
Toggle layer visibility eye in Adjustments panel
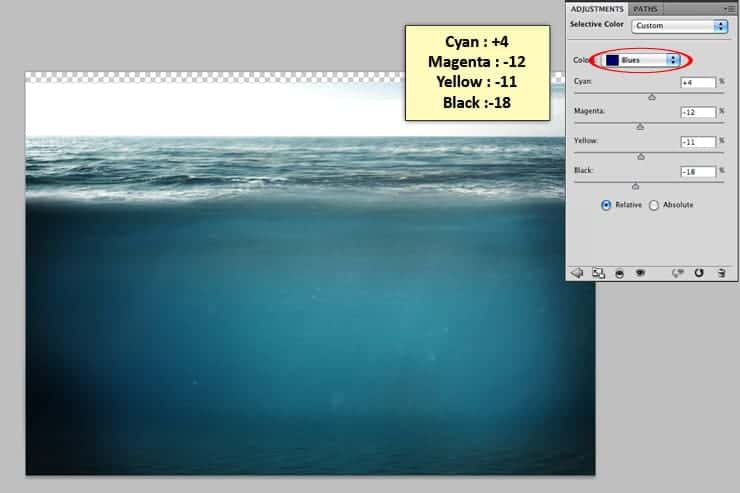point(640,273)
